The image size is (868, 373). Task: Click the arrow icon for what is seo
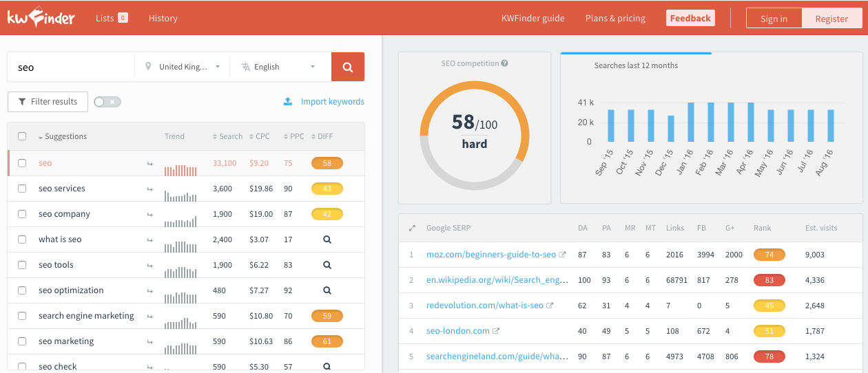tap(149, 240)
